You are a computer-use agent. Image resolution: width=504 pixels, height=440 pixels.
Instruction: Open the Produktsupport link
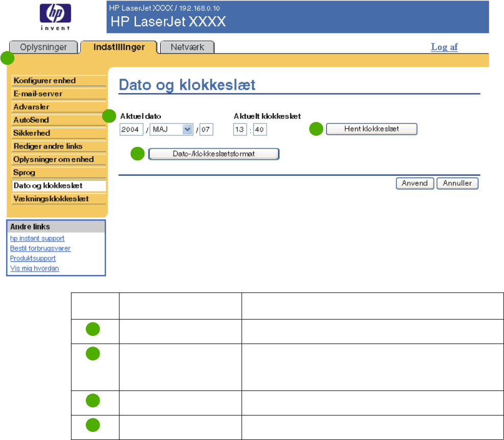coord(33,258)
